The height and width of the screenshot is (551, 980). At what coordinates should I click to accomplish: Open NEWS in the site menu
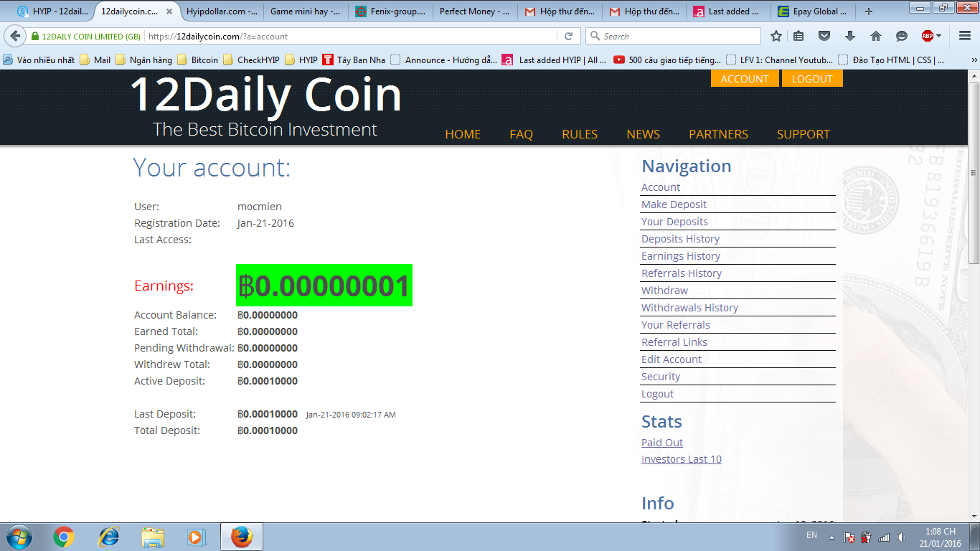644,134
